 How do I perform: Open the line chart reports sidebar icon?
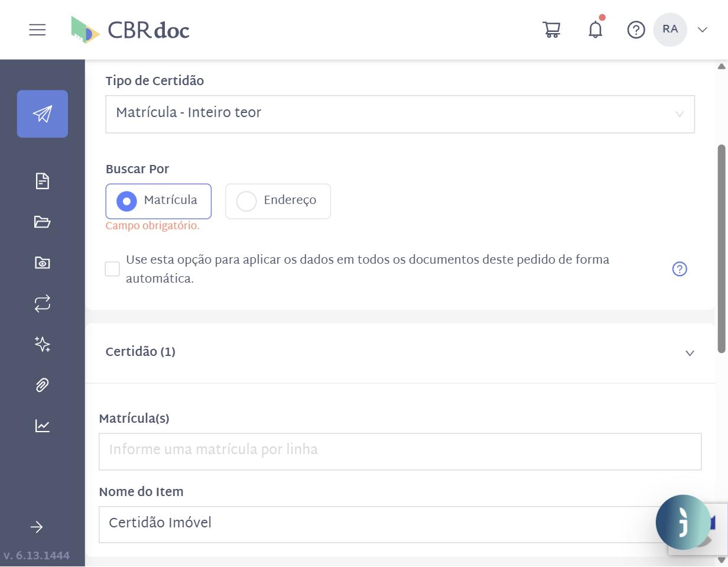(42, 426)
